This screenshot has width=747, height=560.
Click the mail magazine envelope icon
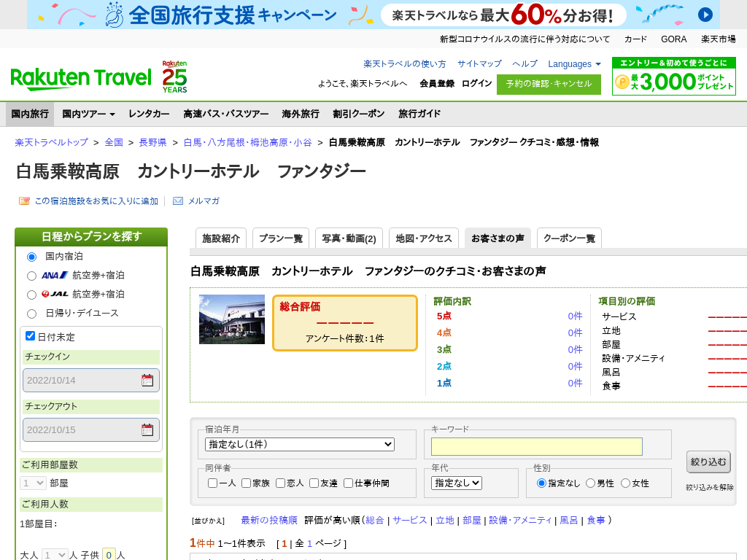178,201
